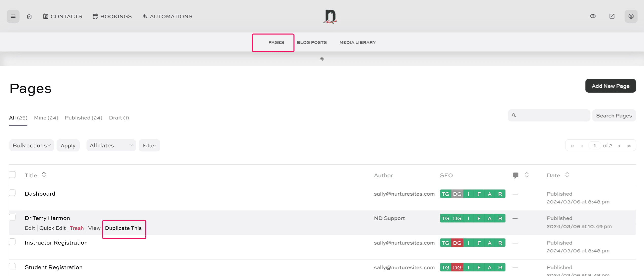Switch to the Blog Posts tab
The height and width of the screenshot is (276, 644).
pos(312,42)
